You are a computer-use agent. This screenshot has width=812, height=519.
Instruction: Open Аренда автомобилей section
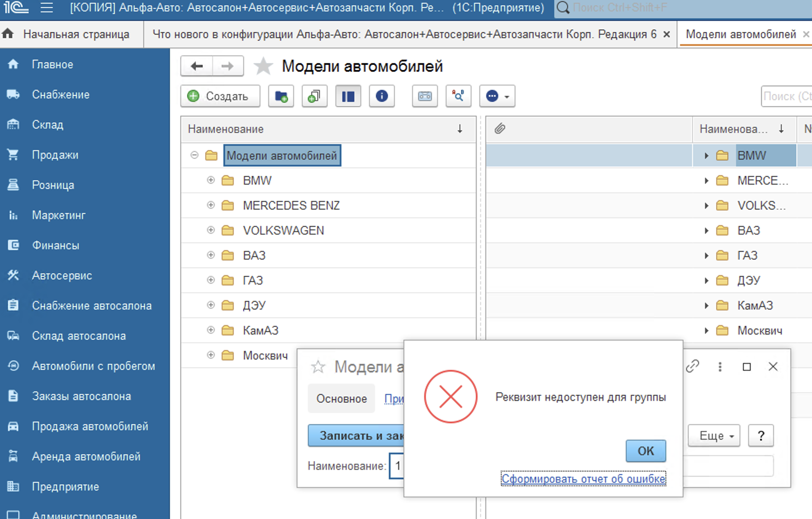click(x=86, y=456)
